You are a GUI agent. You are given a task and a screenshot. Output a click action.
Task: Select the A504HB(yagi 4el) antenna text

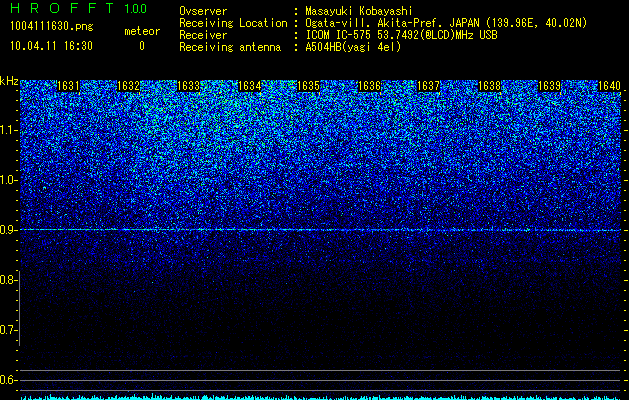[353, 47]
